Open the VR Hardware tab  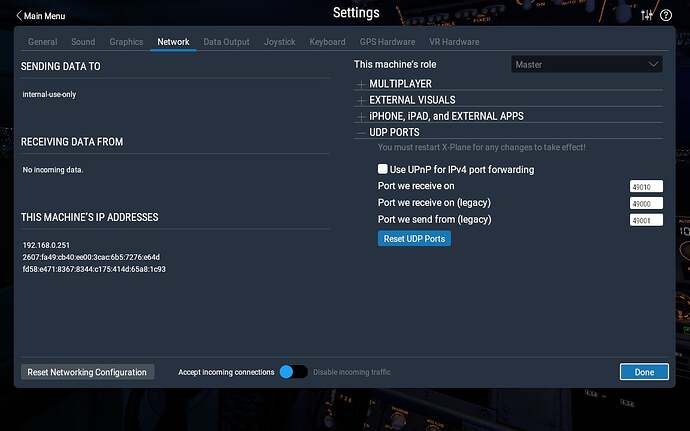point(454,42)
